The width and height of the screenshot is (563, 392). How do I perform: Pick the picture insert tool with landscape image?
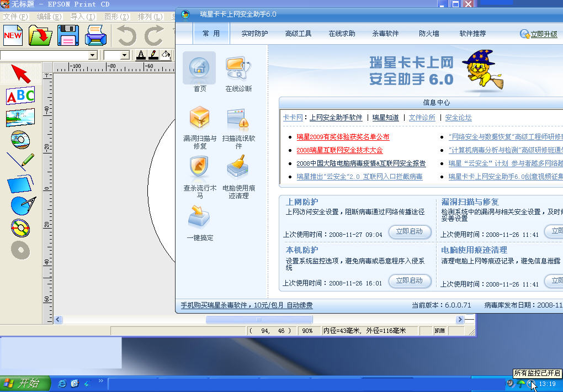pyautogui.click(x=20, y=118)
